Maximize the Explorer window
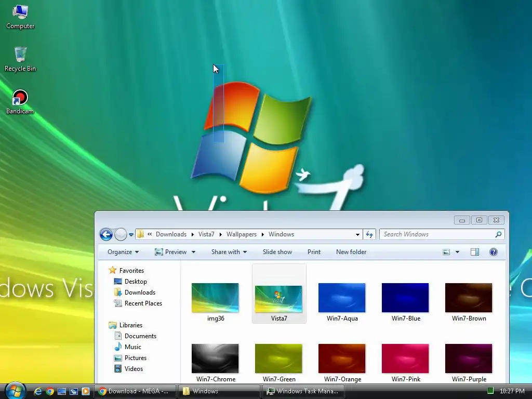Viewport: 532px width, 399px height. pyautogui.click(x=479, y=220)
